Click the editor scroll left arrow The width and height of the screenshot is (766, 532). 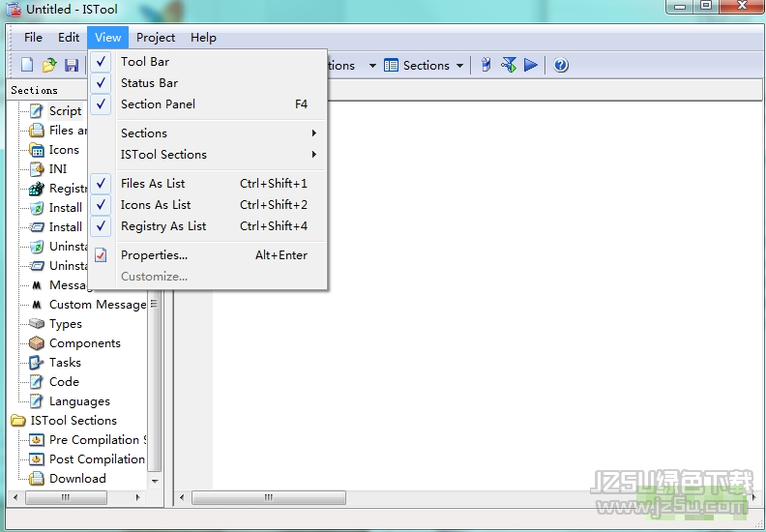(182, 497)
